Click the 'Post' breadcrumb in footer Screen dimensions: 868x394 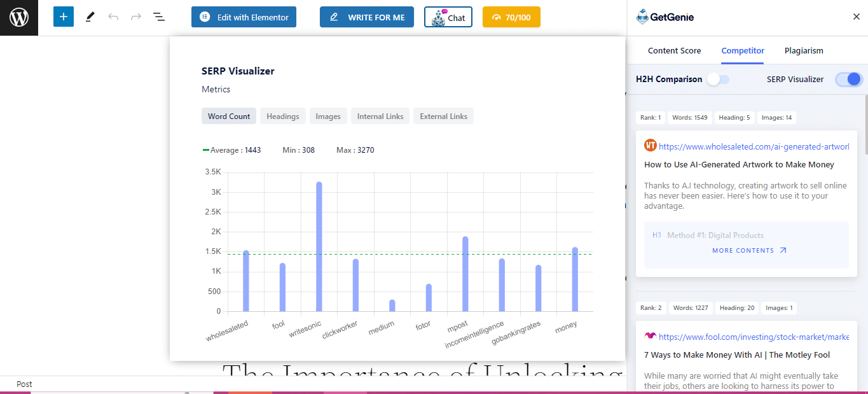[24, 384]
